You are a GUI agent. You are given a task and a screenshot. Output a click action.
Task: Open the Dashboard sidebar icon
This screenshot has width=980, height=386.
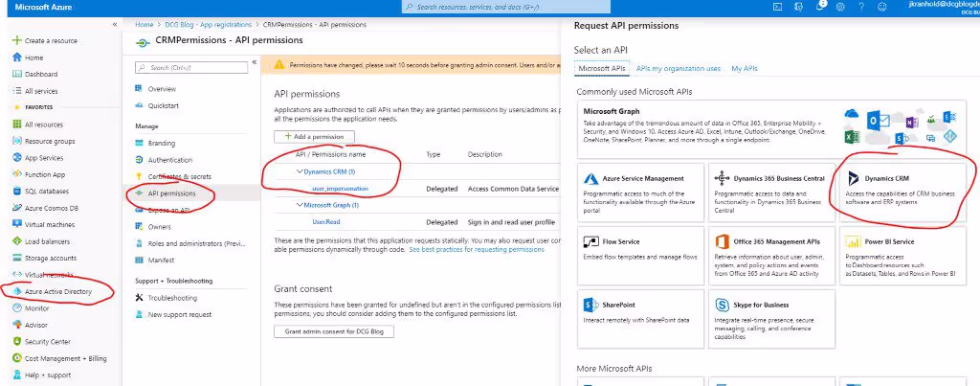[17, 74]
